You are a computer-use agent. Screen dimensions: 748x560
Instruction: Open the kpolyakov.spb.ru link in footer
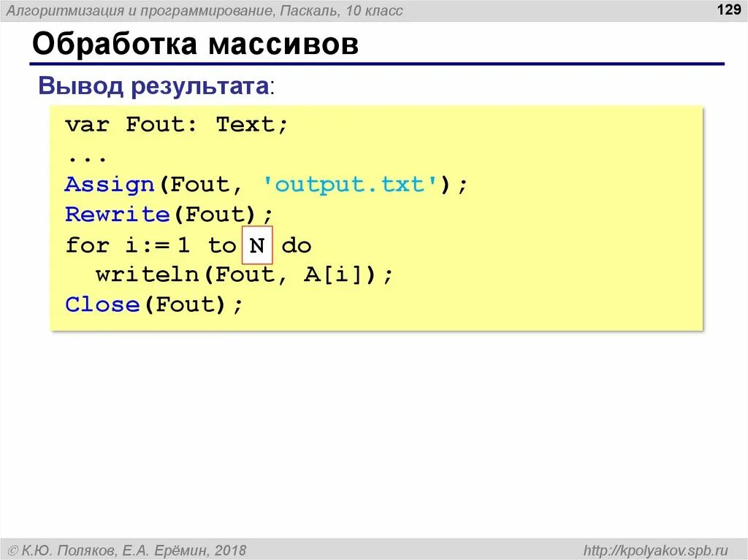[x=656, y=551]
